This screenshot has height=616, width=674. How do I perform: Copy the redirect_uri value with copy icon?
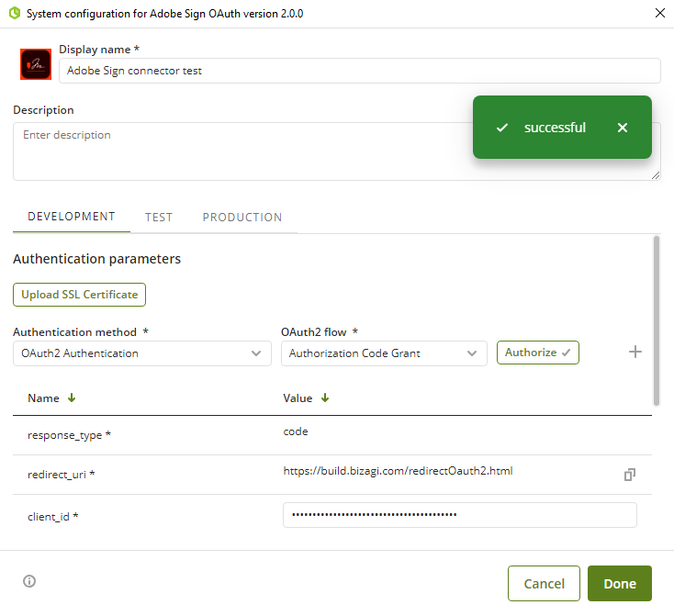[630, 475]
